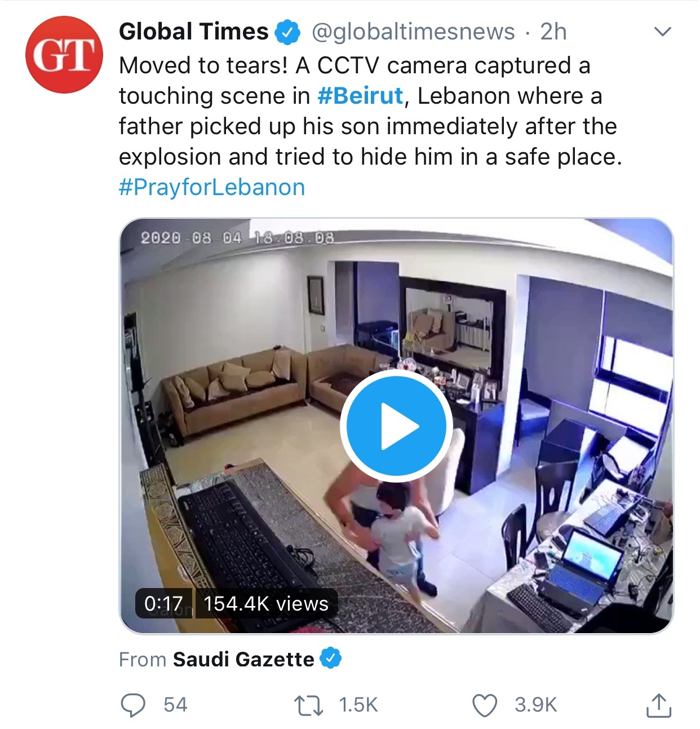Viewport: 700px width, 729px height.
Task: Open the #PrayforLebanon hashtag
Action: [212, 187]
